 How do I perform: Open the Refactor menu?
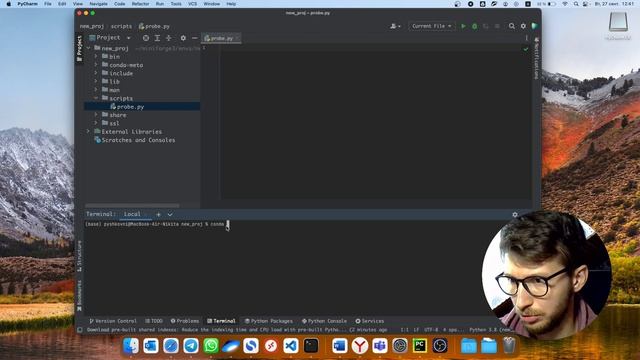pyautogui.click(x=140, y=4)
